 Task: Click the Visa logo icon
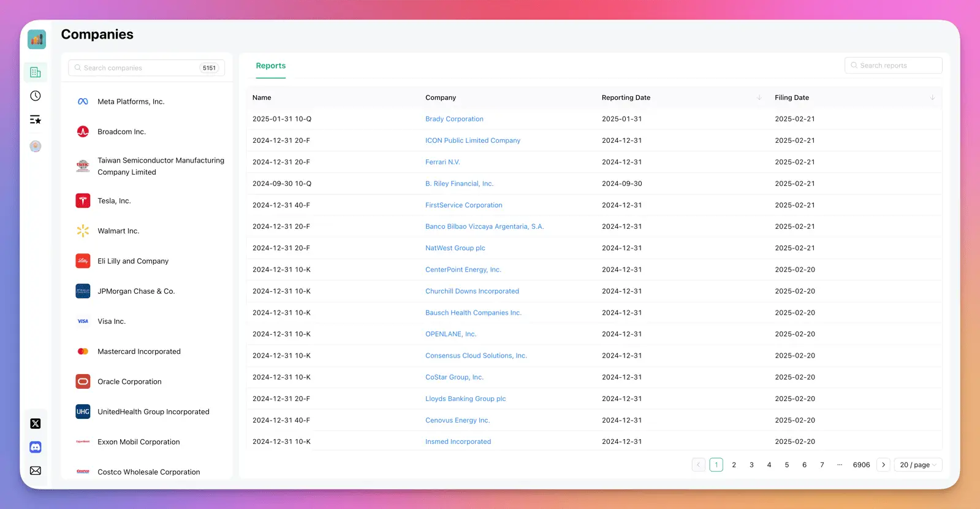tap(83, 321)
